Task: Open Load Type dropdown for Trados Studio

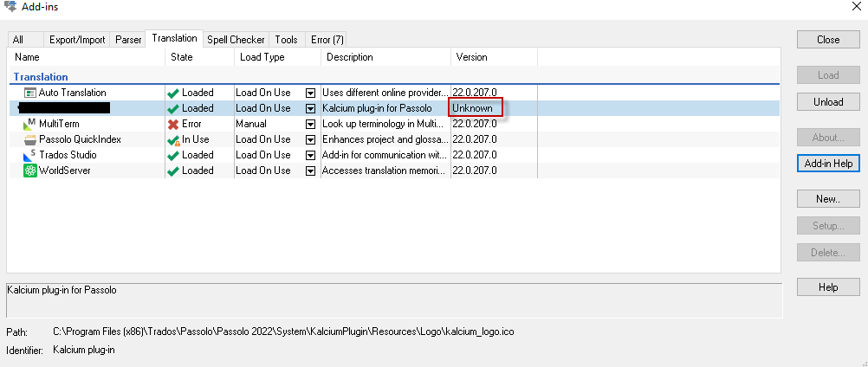Action: click(x=310, y=155)
